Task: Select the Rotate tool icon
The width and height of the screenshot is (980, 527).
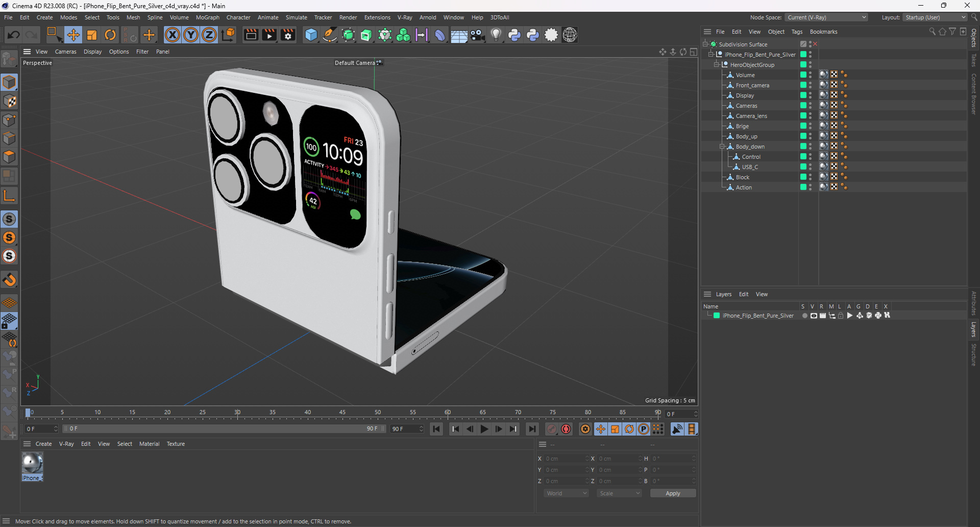Action: [x=110, y=35]
